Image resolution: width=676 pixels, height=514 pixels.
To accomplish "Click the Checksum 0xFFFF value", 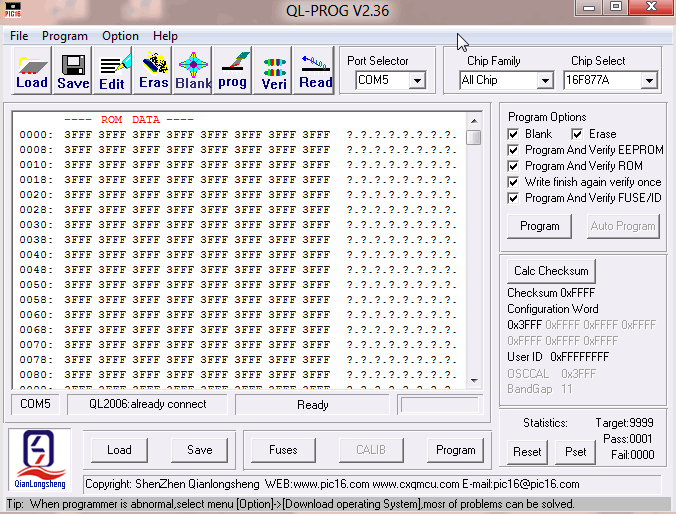I will 551,293.
